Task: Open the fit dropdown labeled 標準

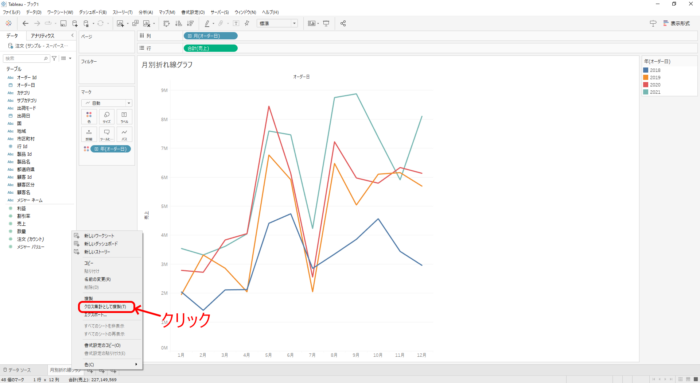Action: [277, 23]
